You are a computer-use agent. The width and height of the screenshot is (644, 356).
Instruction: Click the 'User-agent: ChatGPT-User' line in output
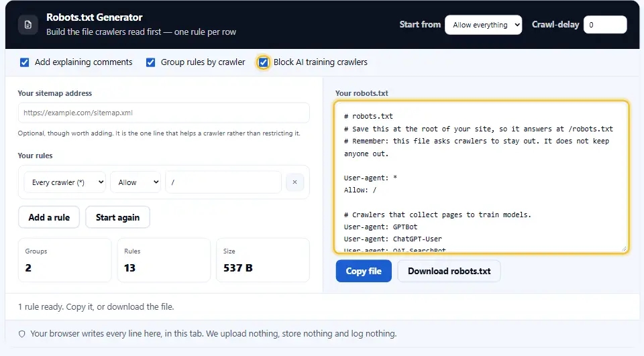click(392, 239)
